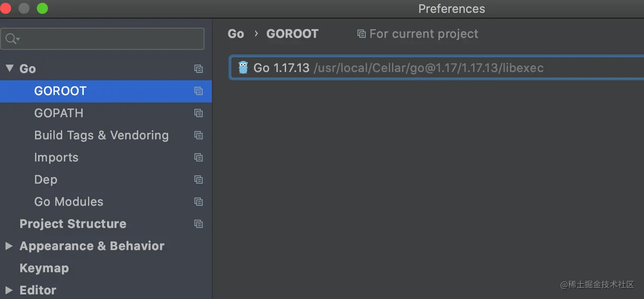Expand the Appearance & Behavior section
644x299 pixels.
click(x=9, y=246)
